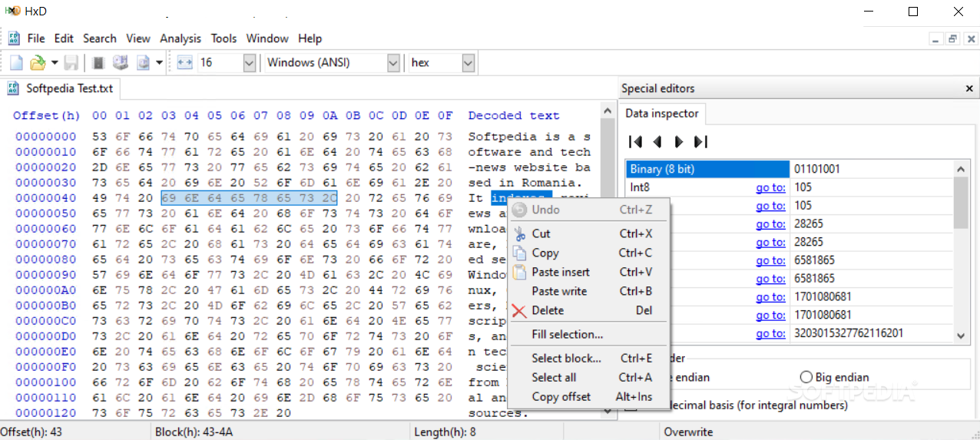Image resolution: width=980 pixels, height=440 pixels.
Task: Click offset row 000000A0
Action: (46, 289)
